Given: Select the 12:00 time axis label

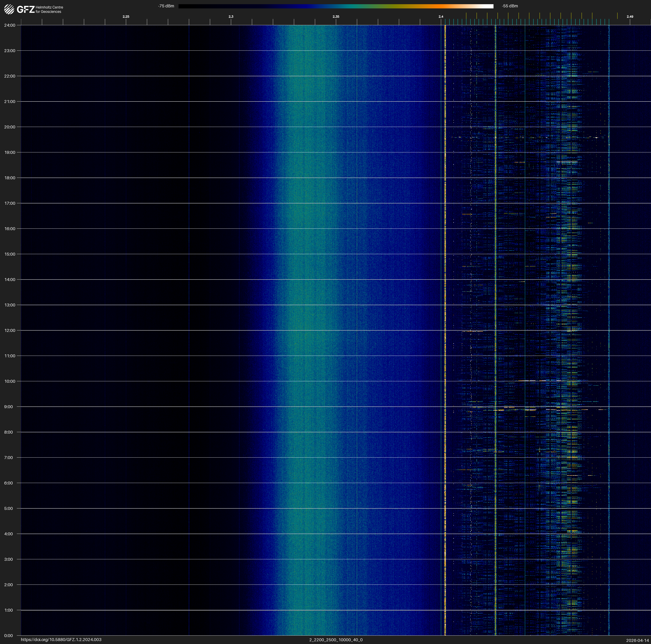Looking at the screenshot, I should [10, 330].
